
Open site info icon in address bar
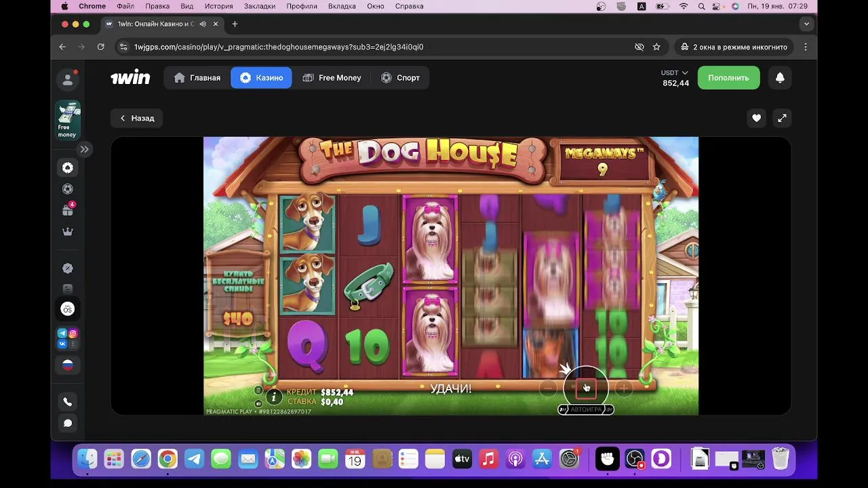123,47
